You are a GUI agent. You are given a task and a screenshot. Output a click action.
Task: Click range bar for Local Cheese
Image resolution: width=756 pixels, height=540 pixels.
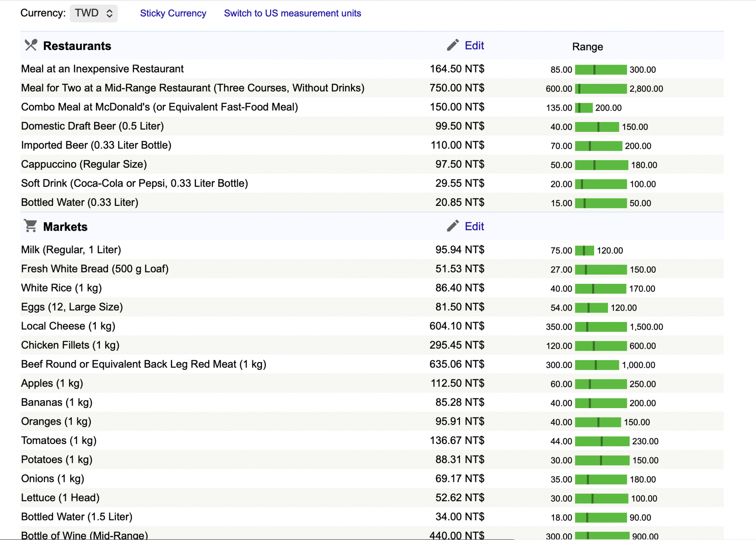point(600,327)
